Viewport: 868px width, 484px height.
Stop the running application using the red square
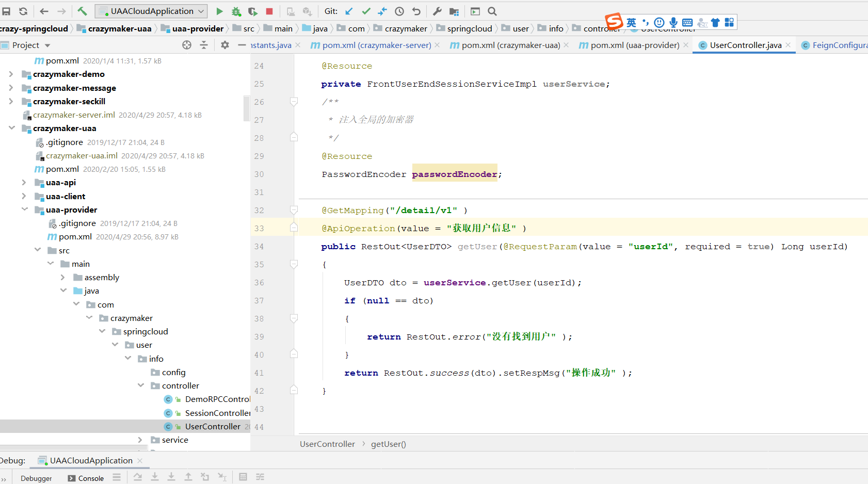click(x=269, y=11)
